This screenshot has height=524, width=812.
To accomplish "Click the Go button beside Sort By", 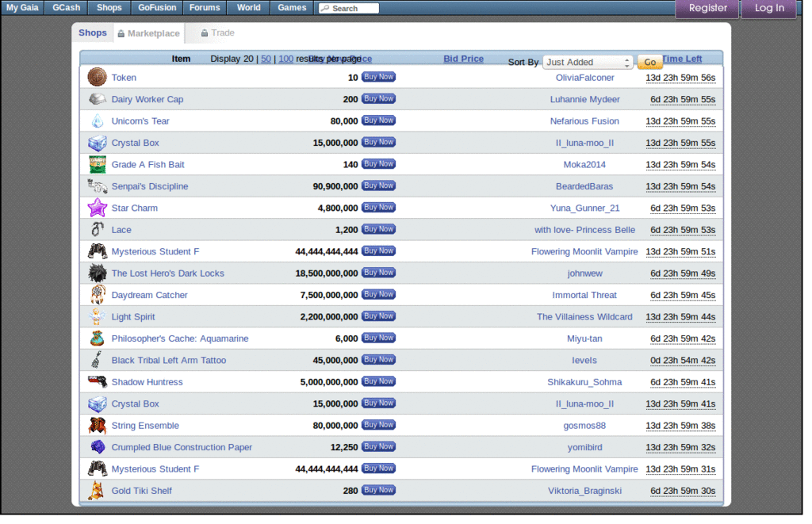I will point(649,61).
